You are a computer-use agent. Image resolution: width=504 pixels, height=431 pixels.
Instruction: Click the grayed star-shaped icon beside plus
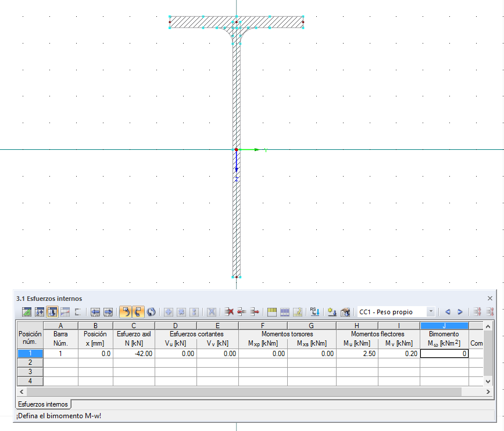(181, 312)
